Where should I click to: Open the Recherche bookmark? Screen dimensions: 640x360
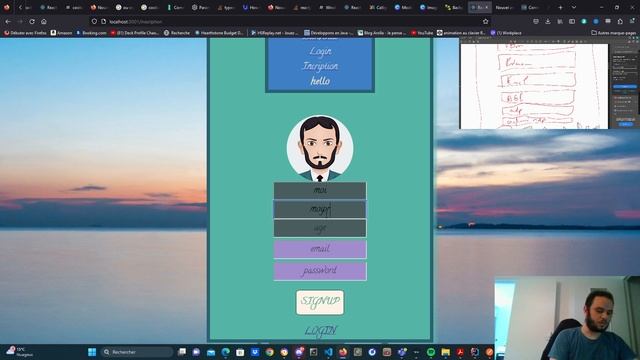(177, 33)
